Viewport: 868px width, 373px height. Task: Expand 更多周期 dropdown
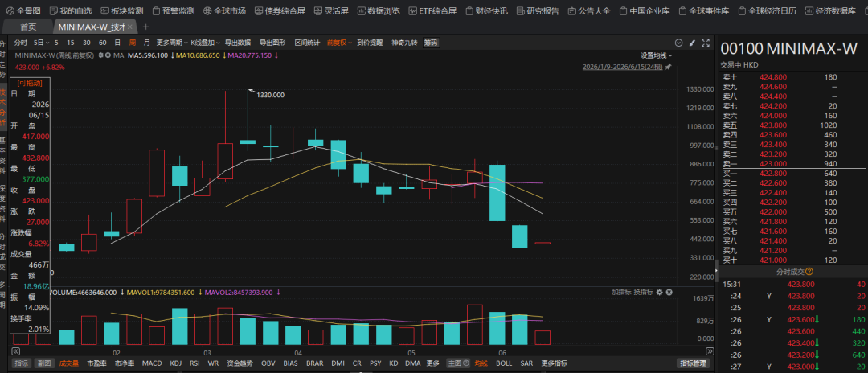coord(172,43)
